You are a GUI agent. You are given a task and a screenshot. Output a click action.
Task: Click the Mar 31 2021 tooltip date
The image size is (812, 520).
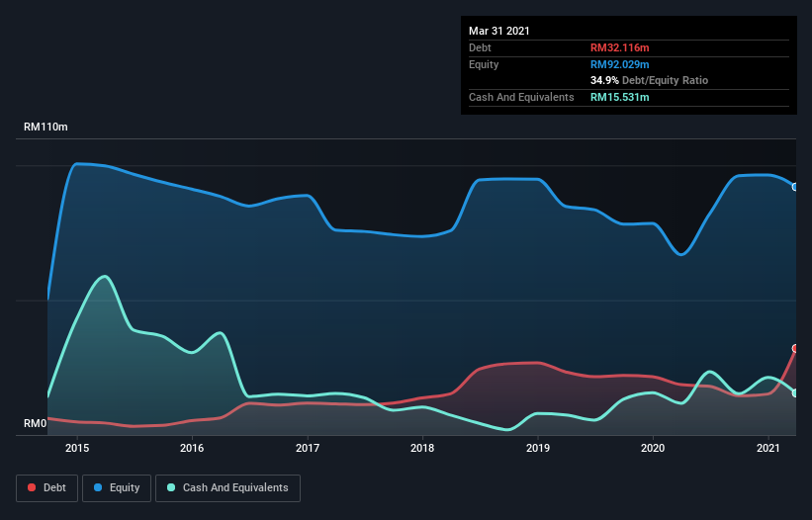click(x=499, y=31)
